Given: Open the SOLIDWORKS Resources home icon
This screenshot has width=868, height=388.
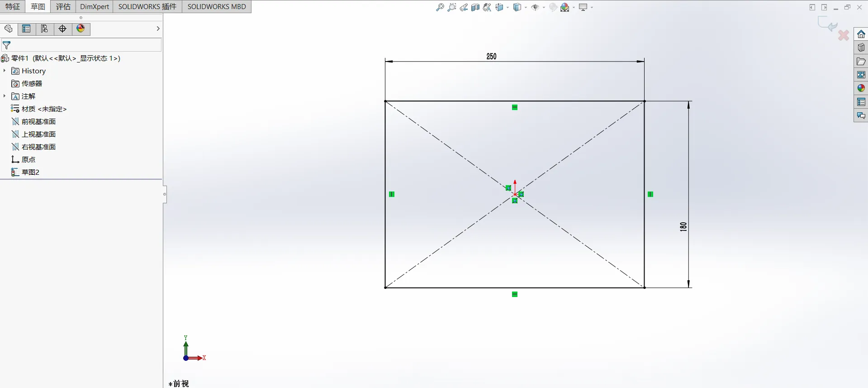Looking at the screenshot, I should point(861,34).
